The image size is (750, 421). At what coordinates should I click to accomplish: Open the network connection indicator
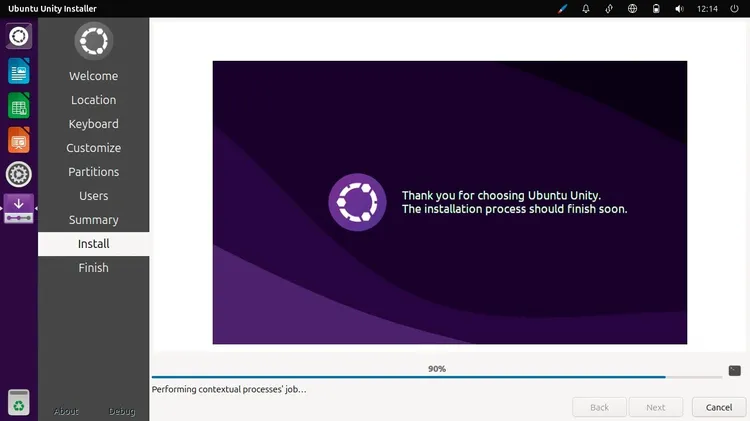[x=609, y=9]
